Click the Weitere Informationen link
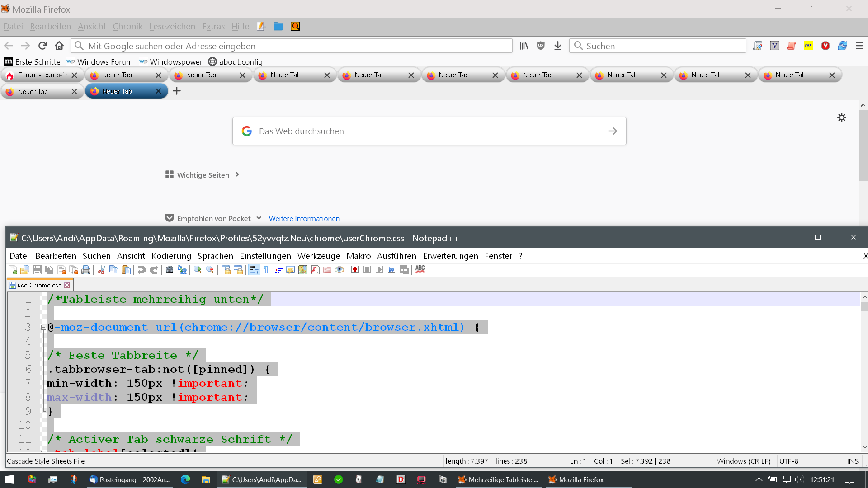This screenshot has height=488, width=868. tap(304, 218)
